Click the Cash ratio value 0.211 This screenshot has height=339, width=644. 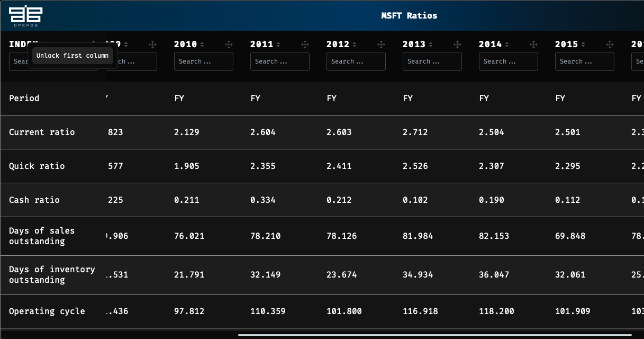pos(187,200)
